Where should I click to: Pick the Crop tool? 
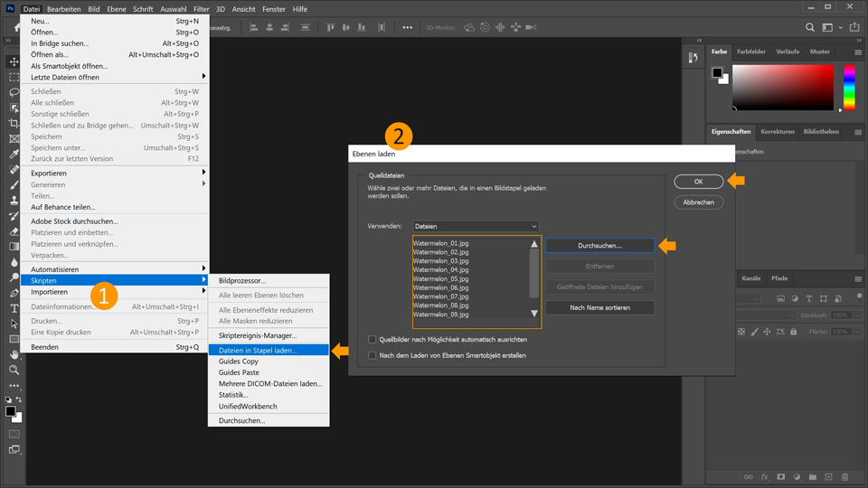14,123
